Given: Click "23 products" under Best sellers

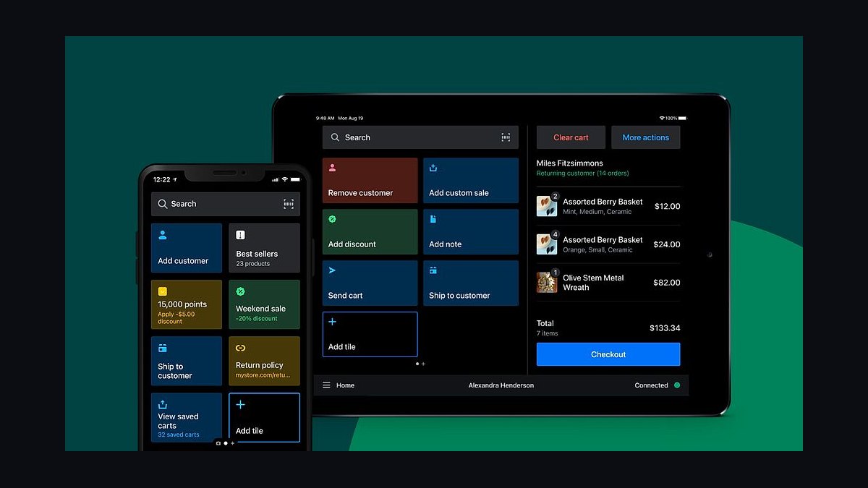Looking at the screenshot, I should pyautogui.click(x=253, y=264).
